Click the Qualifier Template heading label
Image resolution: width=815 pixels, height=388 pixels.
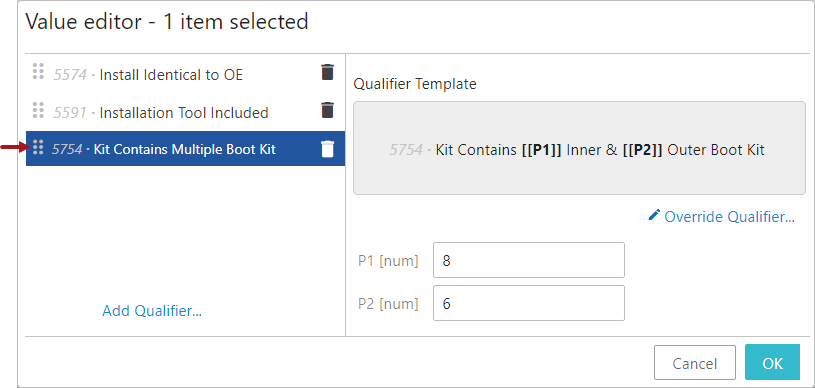(415, 84)
